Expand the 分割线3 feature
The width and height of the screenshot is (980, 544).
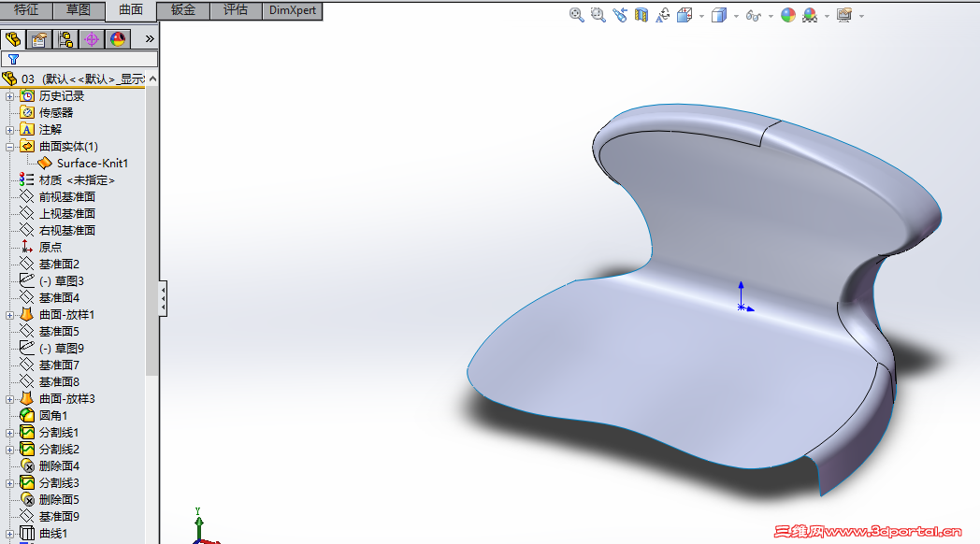(10, 483)
